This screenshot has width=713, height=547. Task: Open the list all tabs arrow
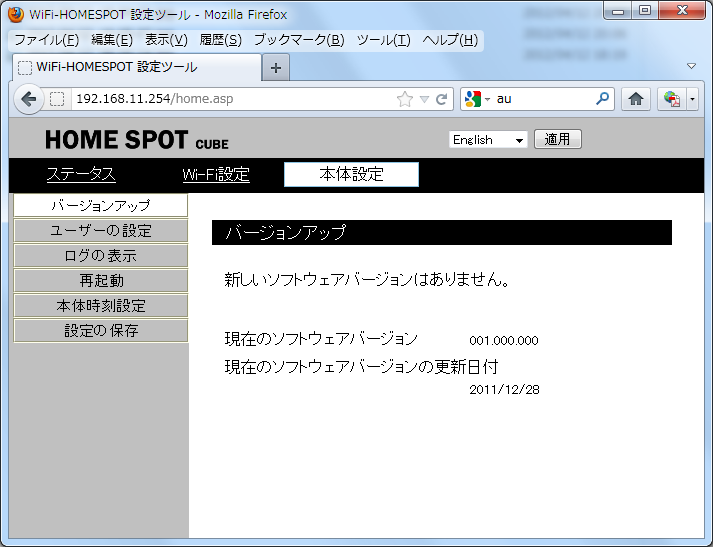[x=691, y=66]
